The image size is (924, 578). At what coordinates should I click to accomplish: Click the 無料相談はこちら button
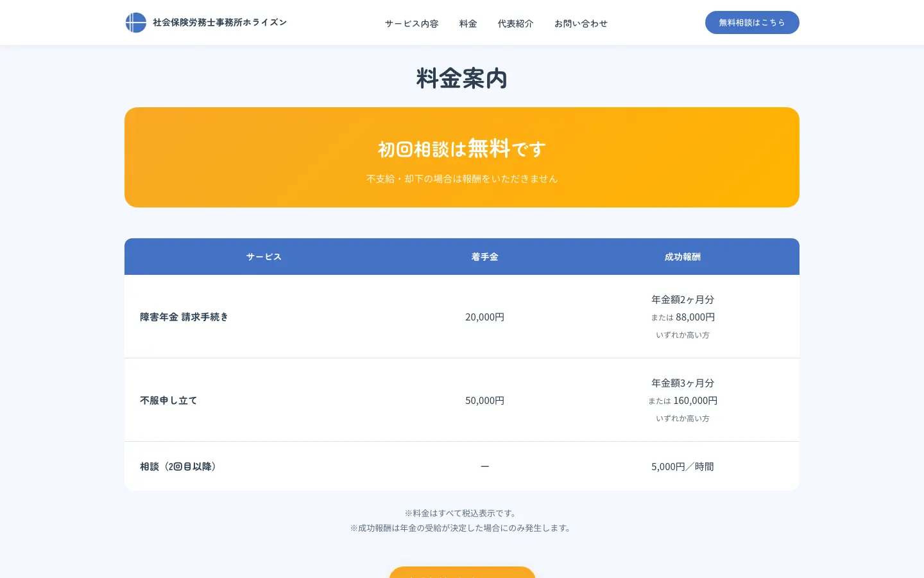point(752,22)
